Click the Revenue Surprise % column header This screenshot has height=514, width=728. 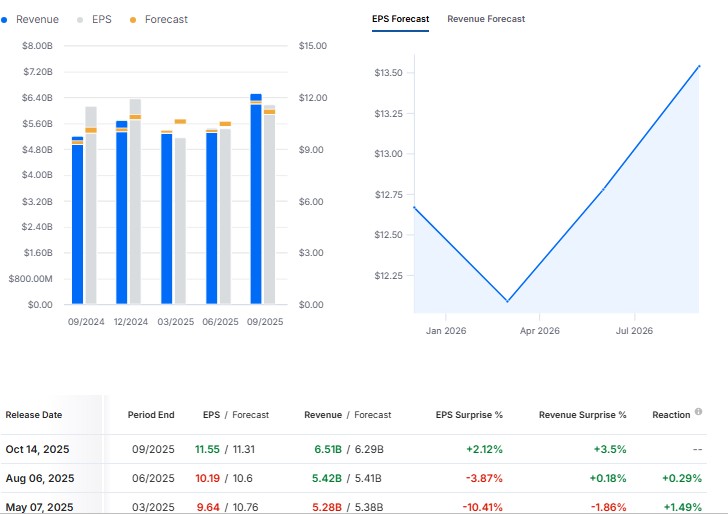pos(582,415)
